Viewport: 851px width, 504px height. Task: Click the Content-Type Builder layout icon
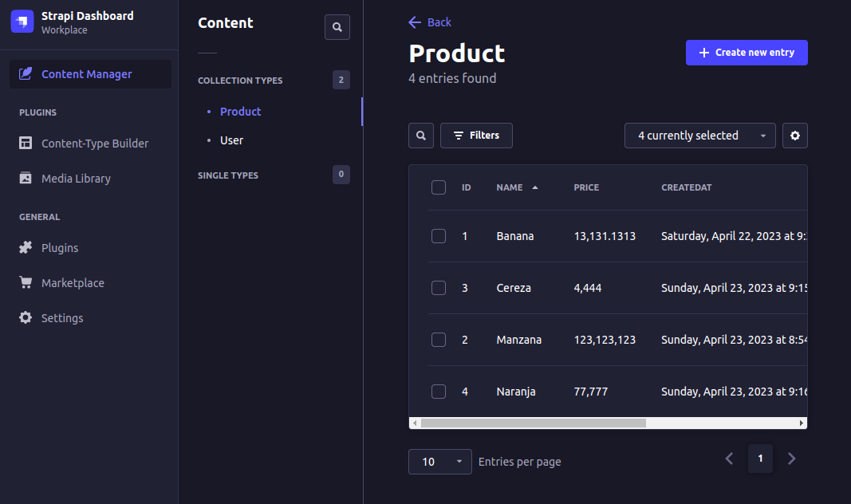point(26,143)
